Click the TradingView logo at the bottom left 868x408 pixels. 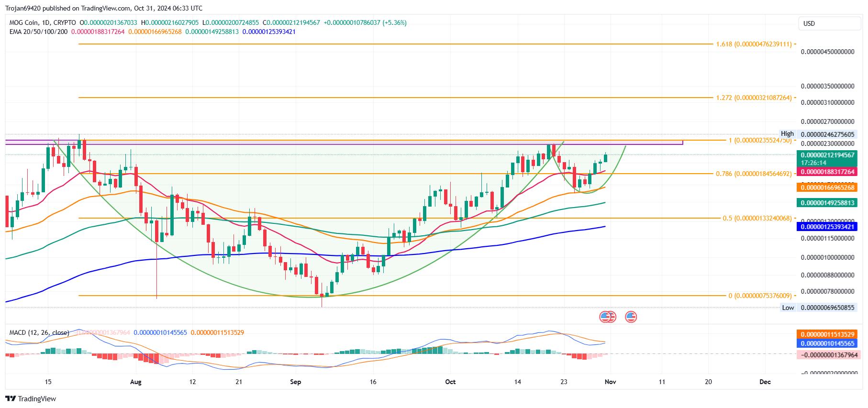31,399
